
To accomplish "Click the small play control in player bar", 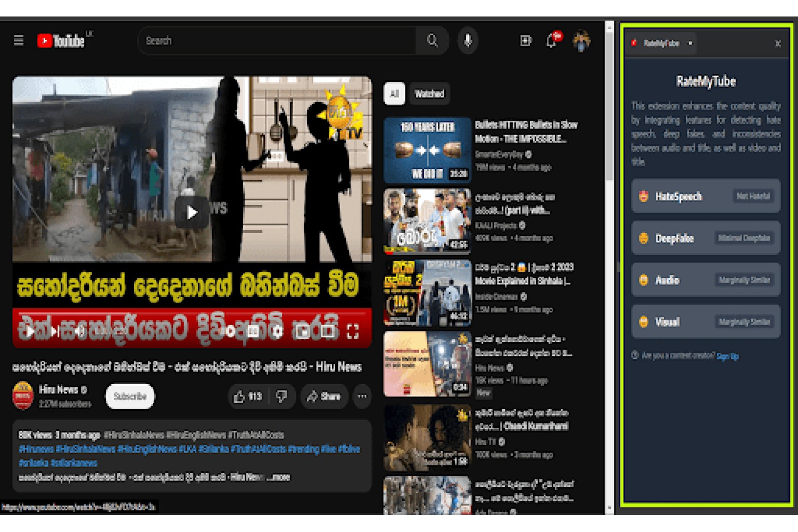I will click(30, 331).
